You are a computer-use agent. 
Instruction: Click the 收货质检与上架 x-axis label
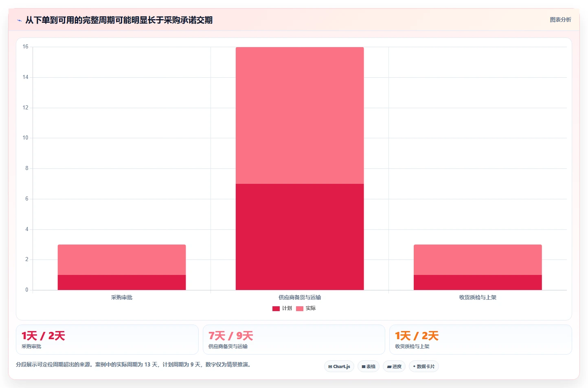point(478,297)
